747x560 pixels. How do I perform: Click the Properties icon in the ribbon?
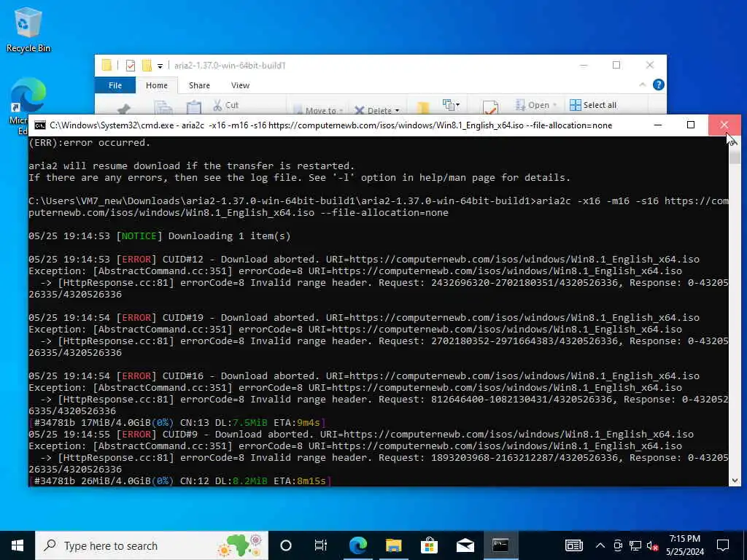pyautogui.click(x=490, y=108)
